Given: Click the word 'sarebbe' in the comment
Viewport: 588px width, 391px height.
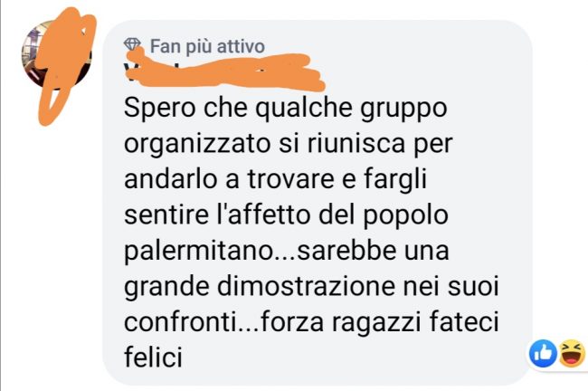Looking at the screenshot, I should [346, 251].
